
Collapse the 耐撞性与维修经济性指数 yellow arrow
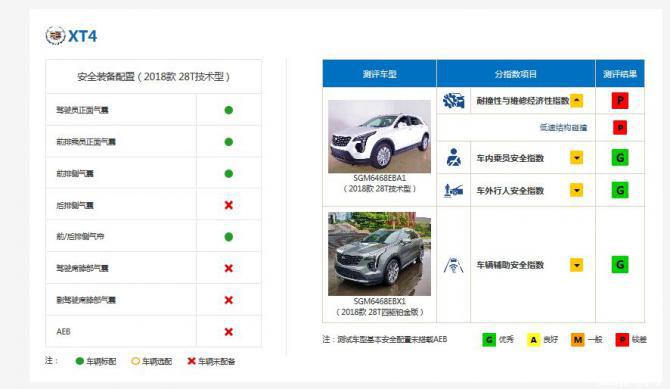coord(576,100)
